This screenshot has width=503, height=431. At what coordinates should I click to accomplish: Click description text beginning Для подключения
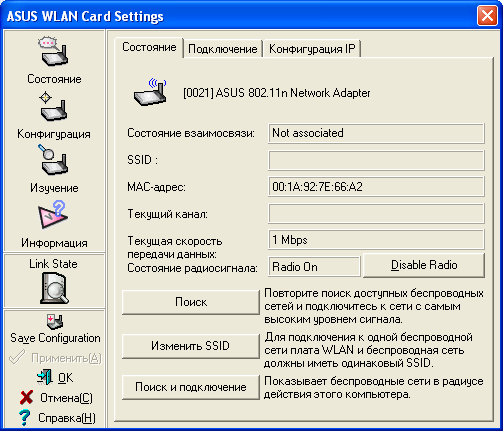click(368, 350)
